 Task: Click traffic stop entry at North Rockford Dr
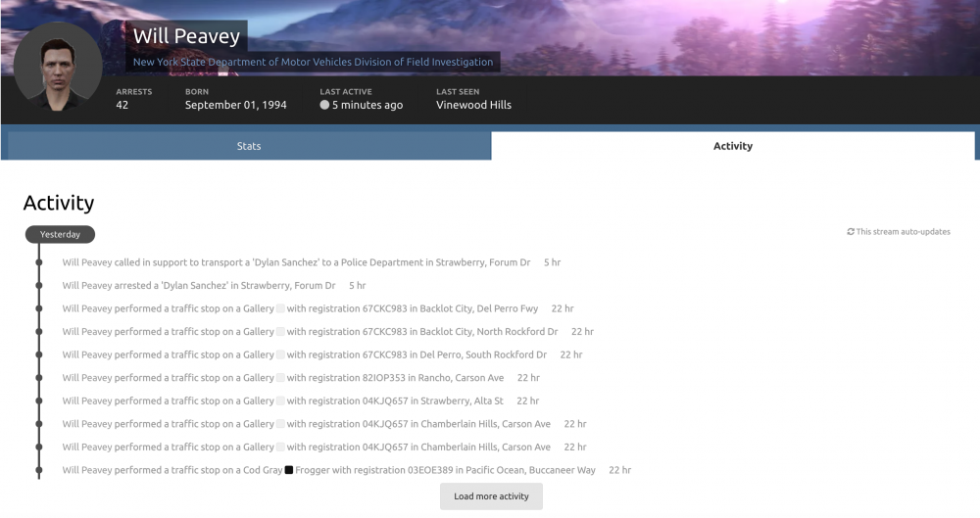(x=310, y=331)
